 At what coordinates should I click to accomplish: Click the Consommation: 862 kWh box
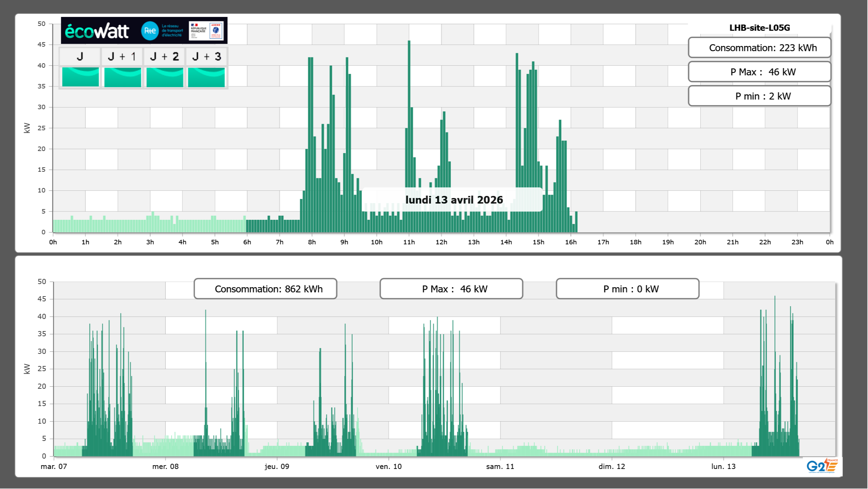click(x=265, y=289)
